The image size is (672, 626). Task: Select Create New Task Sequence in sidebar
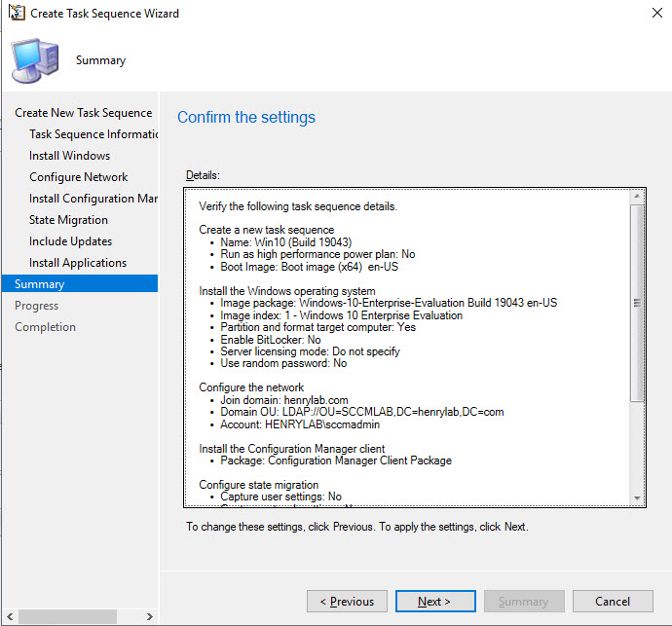pos(83,113)
